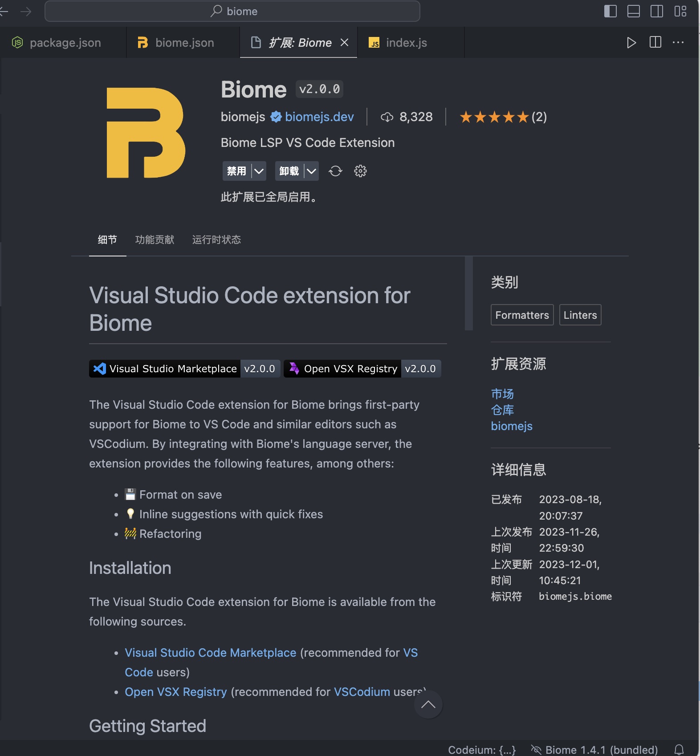Click the 此扩展已全局启用 status text

tap(269, 197)
